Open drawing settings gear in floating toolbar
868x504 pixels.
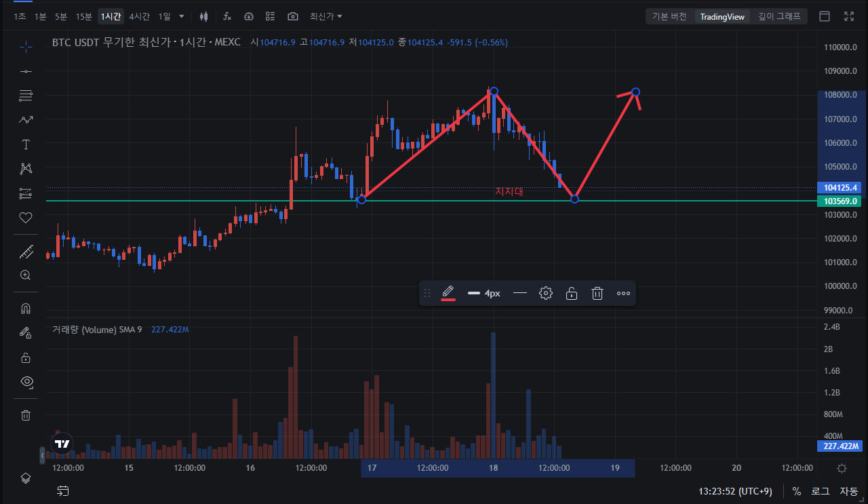(546, 293)
